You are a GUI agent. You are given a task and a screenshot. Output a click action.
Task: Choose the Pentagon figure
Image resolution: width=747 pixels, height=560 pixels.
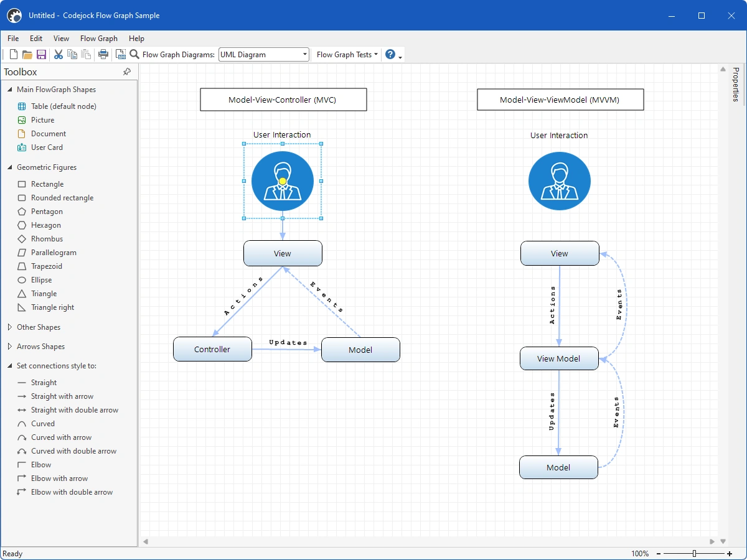click(x=47, y=212)
